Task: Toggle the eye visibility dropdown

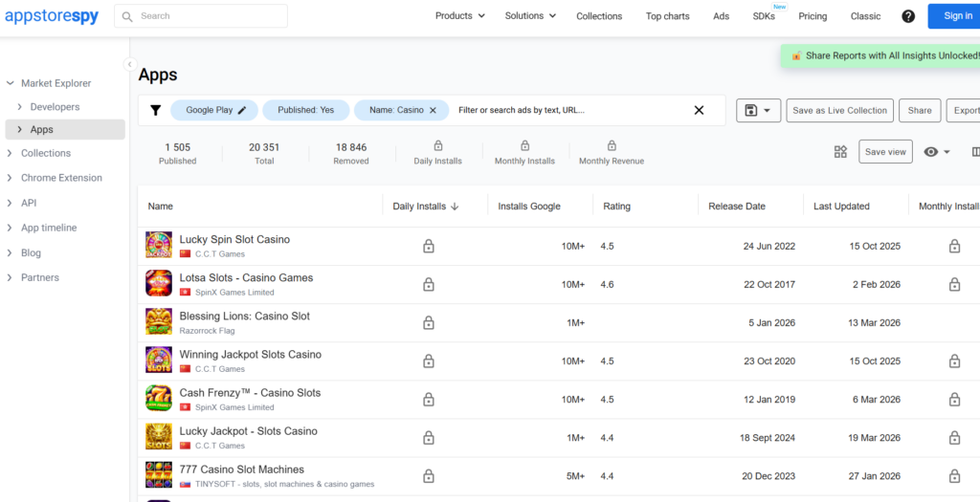Action: point(937,152)
